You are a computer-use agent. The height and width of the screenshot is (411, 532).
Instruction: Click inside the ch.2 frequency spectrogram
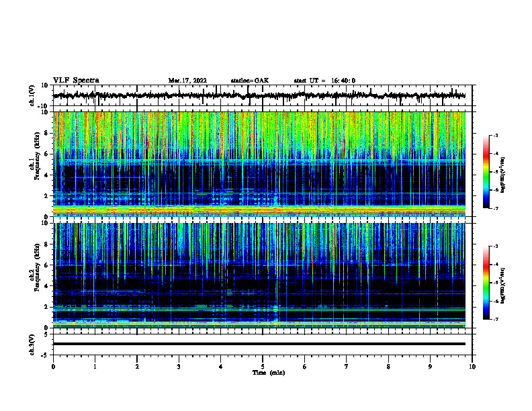tap(259, 275)
